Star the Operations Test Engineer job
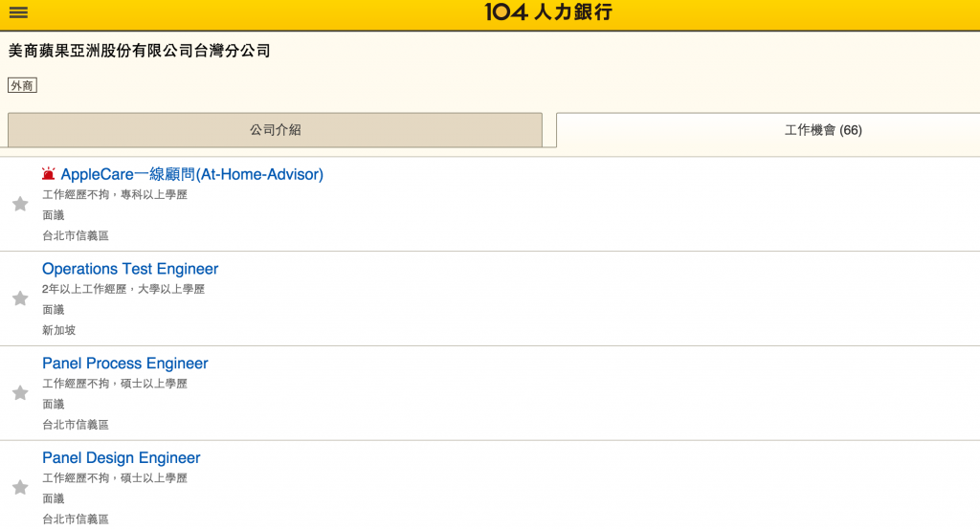 coord(20,298)
